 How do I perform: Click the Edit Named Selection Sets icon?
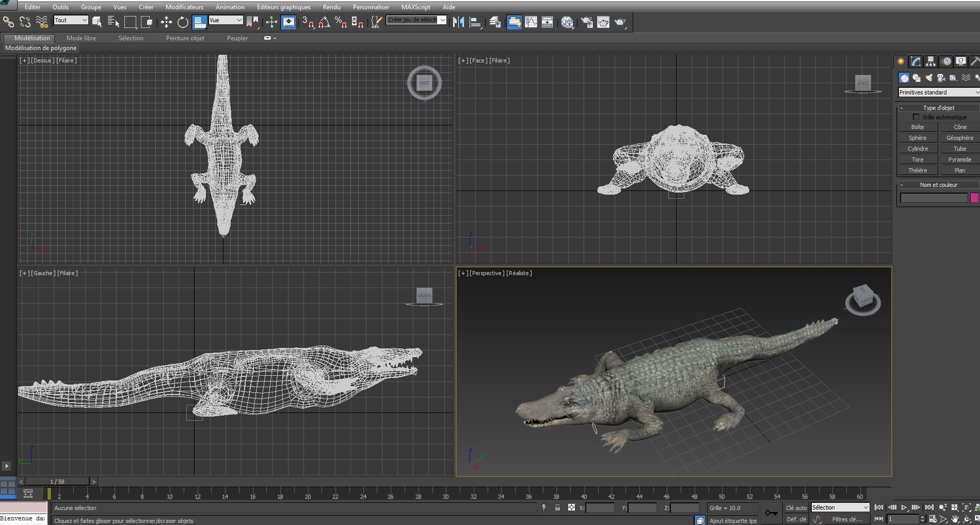pos(377,22)
